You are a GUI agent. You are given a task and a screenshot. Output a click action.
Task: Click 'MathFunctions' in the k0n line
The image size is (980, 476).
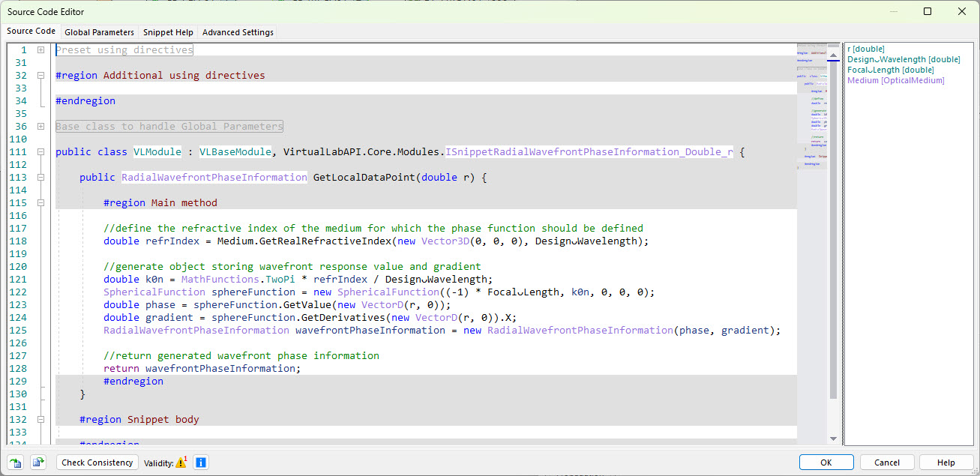point(220,279)
